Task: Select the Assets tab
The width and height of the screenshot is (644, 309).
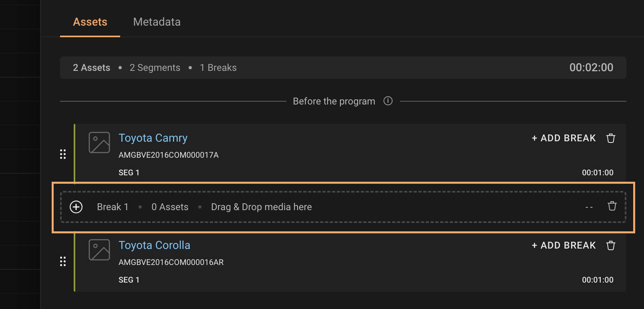Action: (90, 22)
